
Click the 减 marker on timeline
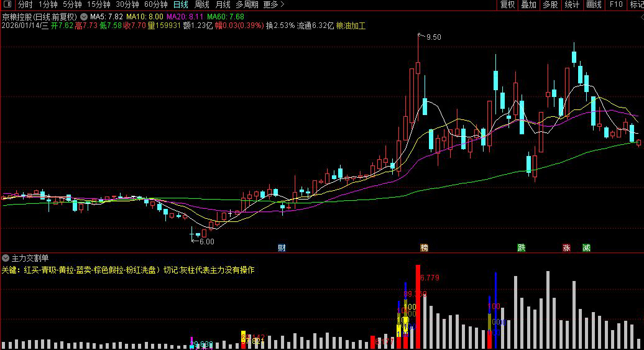pos(587,247)
